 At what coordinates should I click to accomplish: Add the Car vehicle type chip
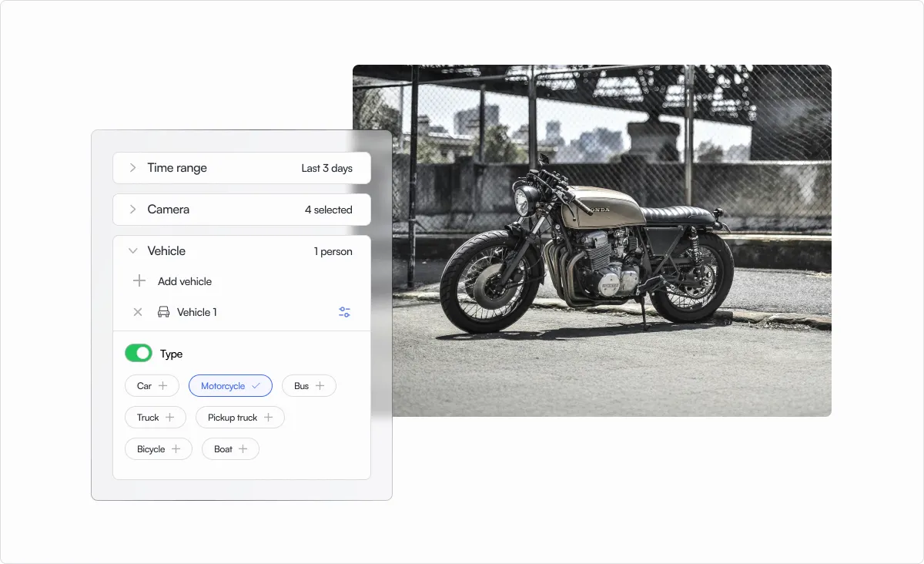[x=152, y=386]
